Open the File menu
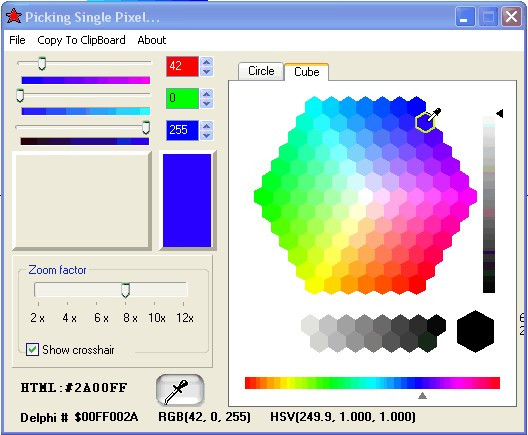 click(17, 40)
